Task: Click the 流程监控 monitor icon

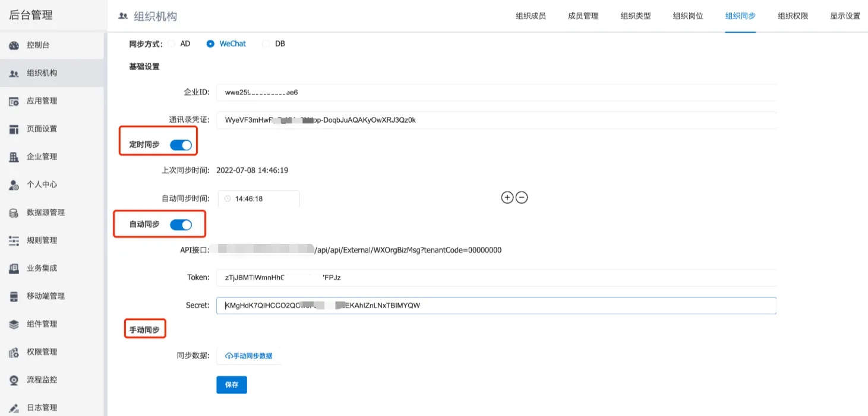Action: (14, 380)
